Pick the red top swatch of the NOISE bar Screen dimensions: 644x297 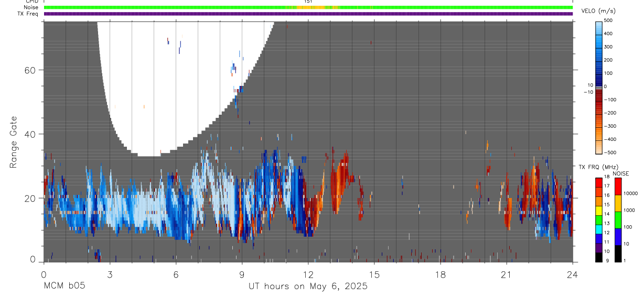coord(618,186)
